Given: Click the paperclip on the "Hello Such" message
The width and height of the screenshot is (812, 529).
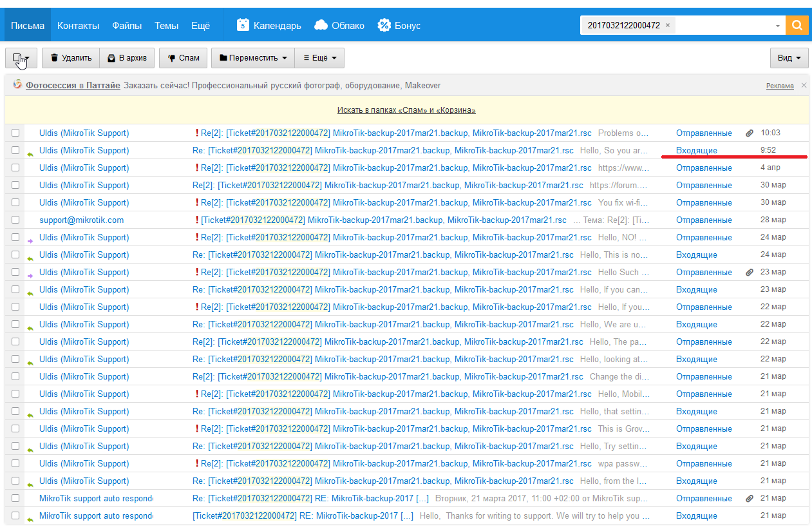Looking at the screenshot, I should (750, 273).
